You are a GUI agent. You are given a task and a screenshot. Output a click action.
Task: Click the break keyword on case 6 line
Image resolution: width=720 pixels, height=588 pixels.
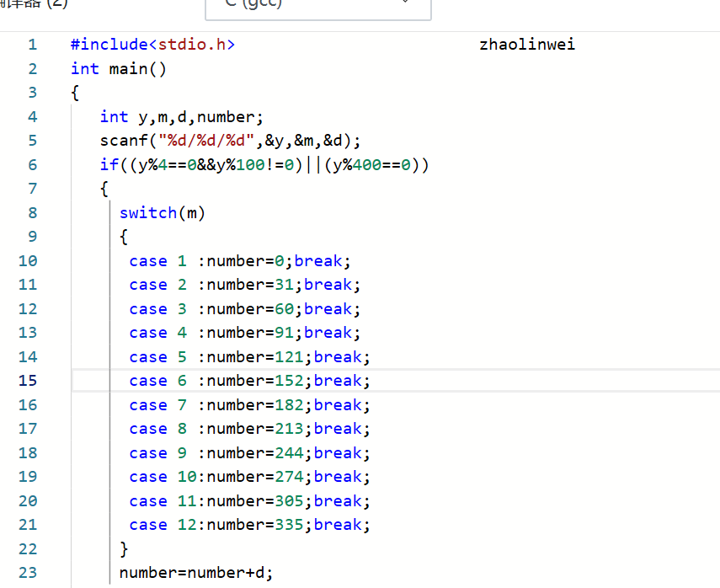point(338,381)
